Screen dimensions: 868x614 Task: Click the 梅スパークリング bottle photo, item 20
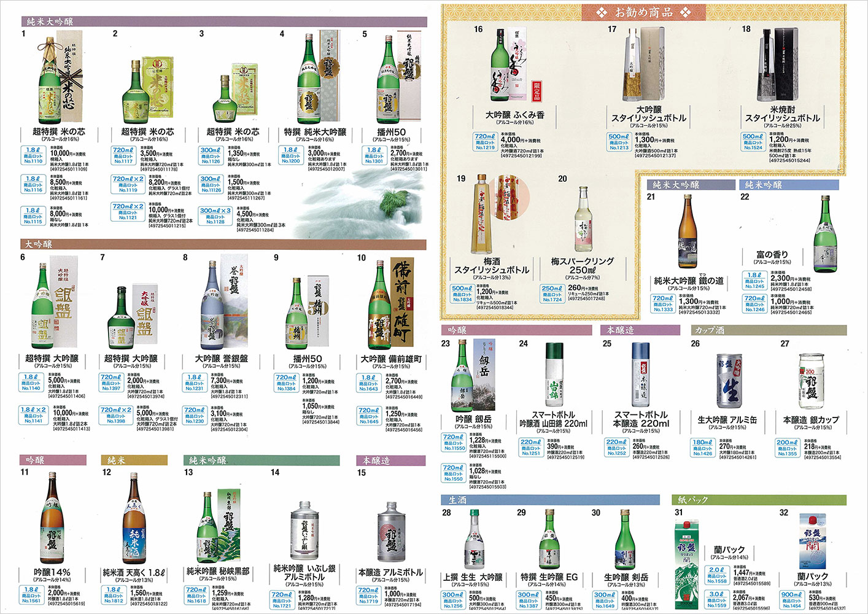click(583, 220)
